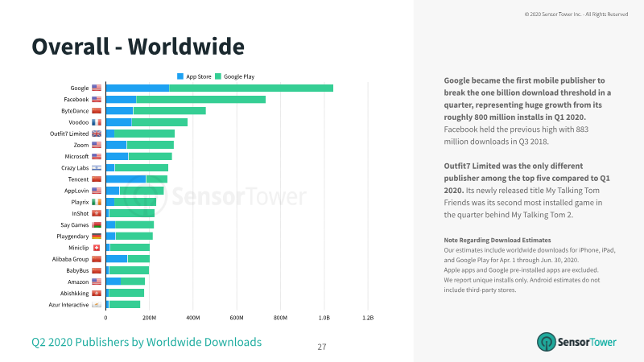644x362 pixels.
Task: Click the Alibaba Group publisher label
Action: pyautogui.click(x=70, y=259)
